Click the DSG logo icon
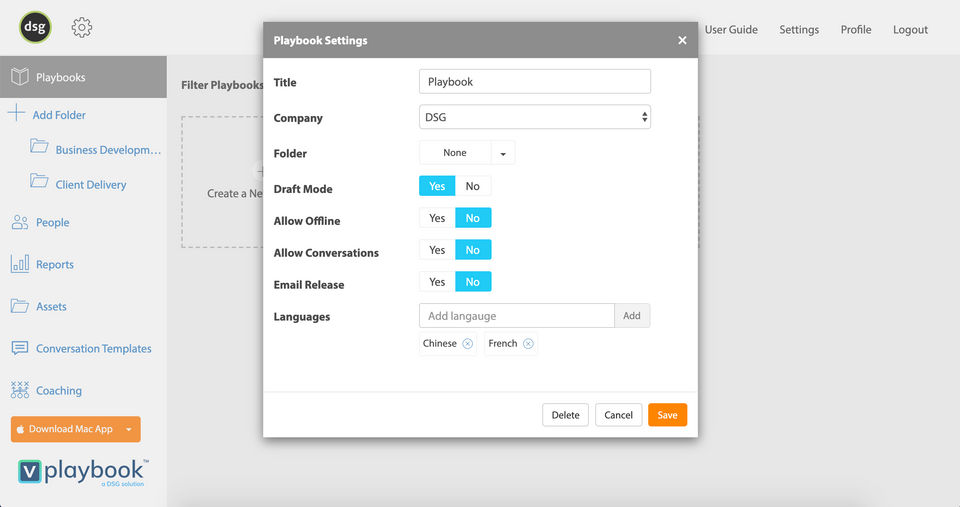This screenshot has height=507, width=960. tap(36, 28)
